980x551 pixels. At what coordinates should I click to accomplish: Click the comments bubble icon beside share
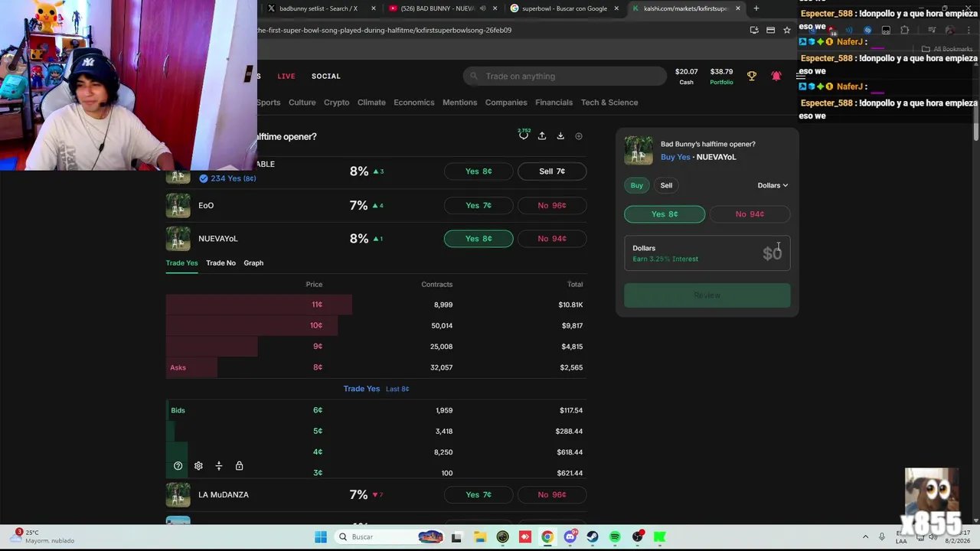(524, 135)
